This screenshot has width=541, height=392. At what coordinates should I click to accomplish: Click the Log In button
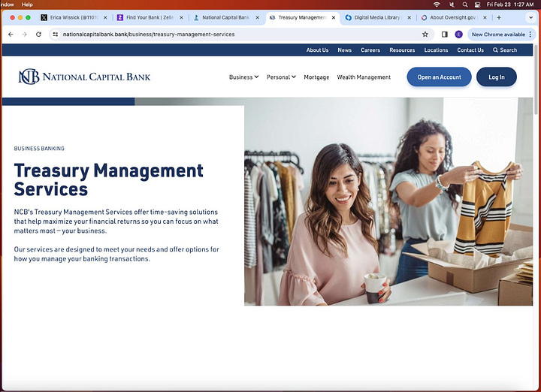(x=497, y=77)
